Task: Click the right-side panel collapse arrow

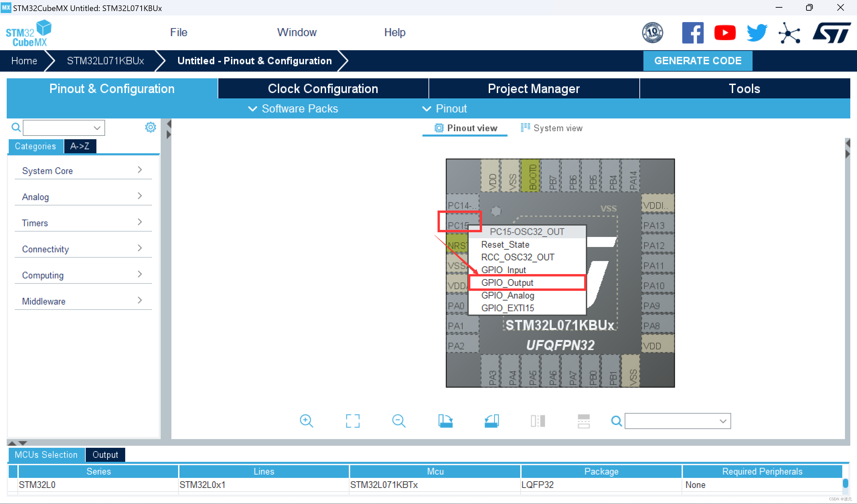Action: click(x=848, y=143)
